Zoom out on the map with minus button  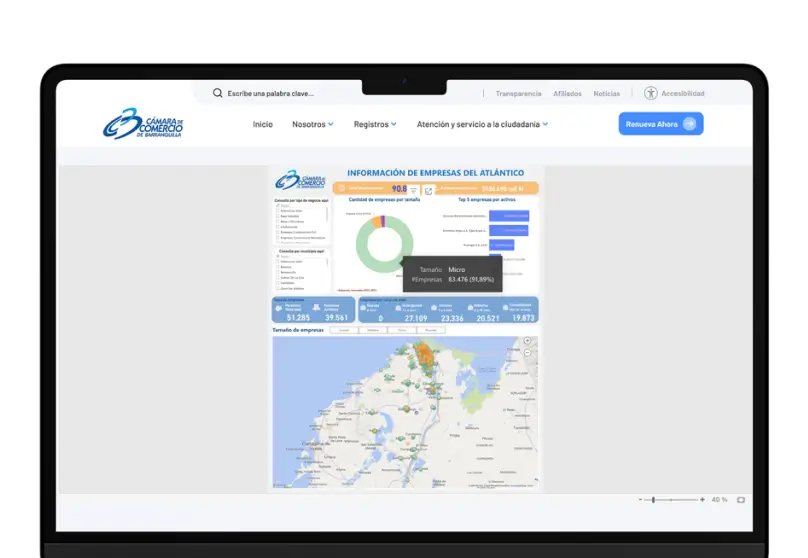(527, 353)
